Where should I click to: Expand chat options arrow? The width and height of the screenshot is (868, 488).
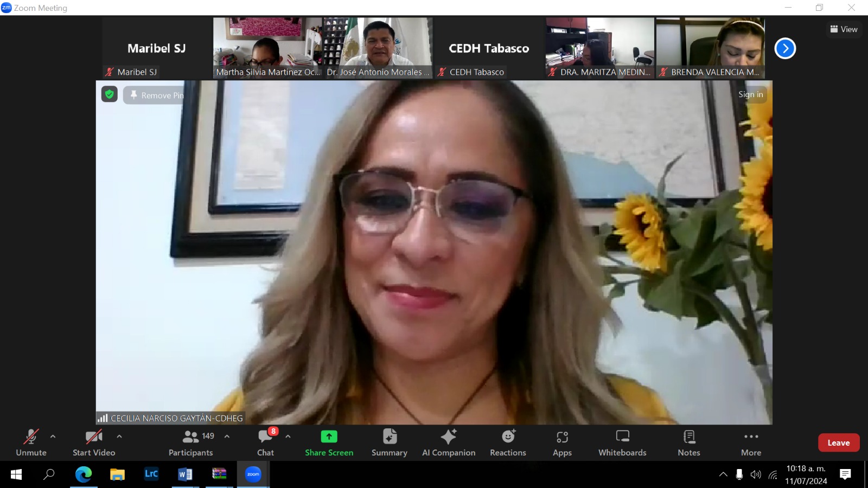288,436
